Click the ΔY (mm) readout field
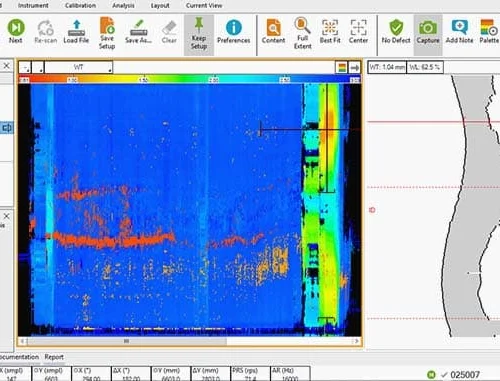500x381 pixels. point(211,374)
